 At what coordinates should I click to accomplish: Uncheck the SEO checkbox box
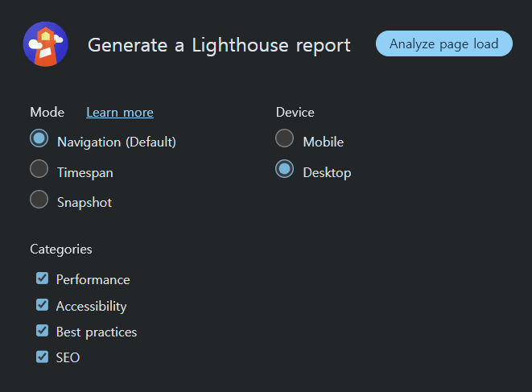[43, 357]
